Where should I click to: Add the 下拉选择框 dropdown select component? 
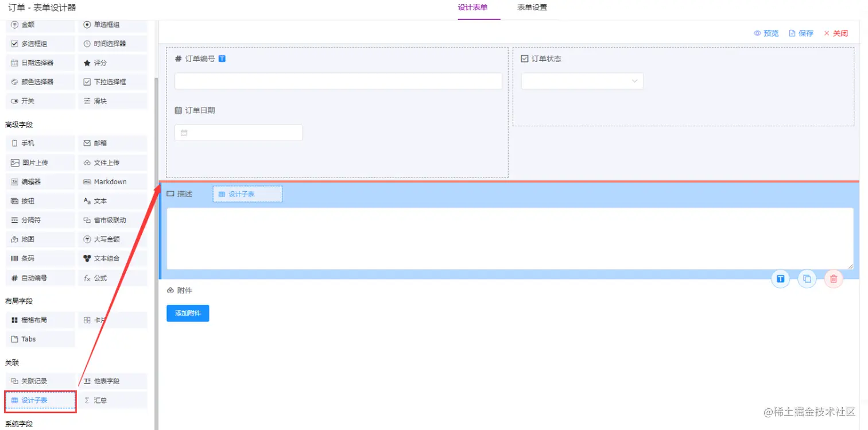[113, 82]
